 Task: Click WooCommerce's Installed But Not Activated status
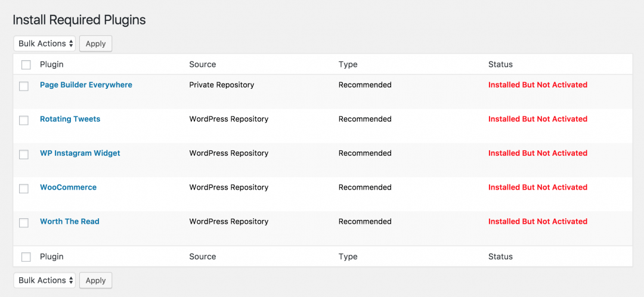click(538, 187)
